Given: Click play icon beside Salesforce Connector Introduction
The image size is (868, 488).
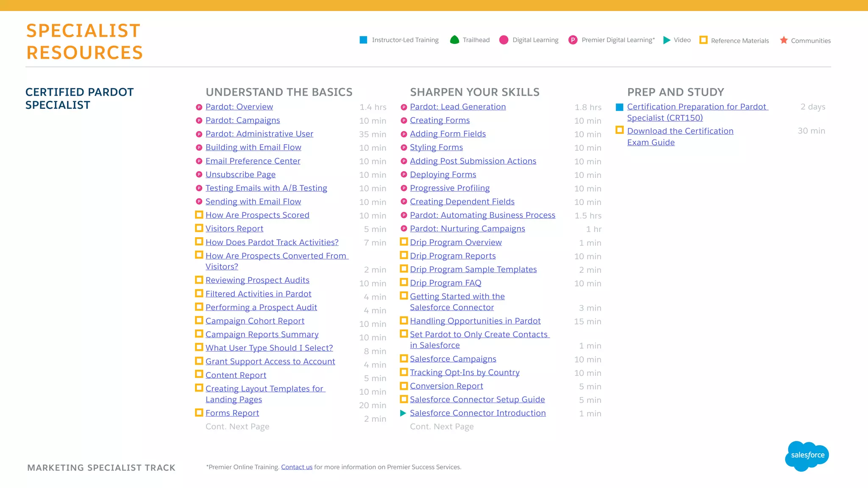Looking at the screenshot, I should [x=403, y=413].
